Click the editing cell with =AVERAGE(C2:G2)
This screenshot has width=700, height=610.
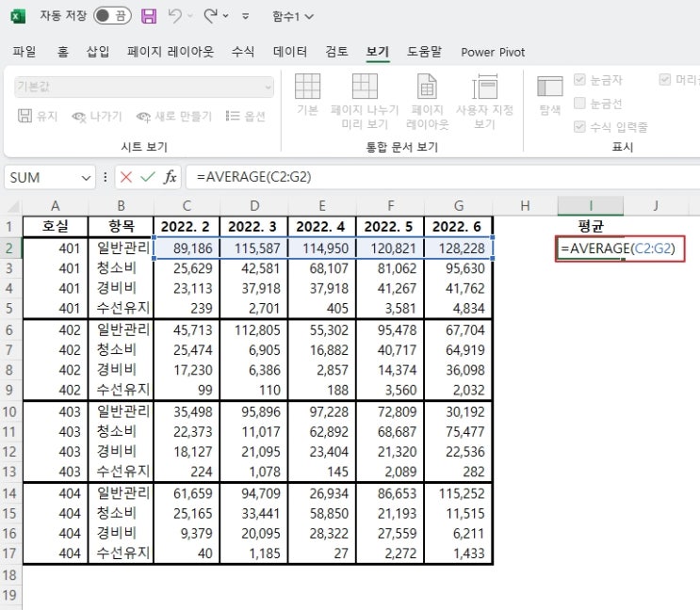click(x=620, y=249)
